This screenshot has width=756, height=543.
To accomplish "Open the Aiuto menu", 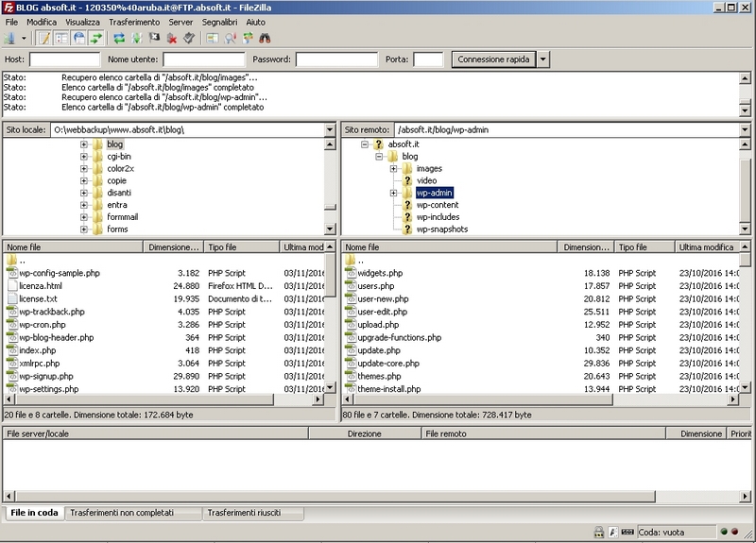I will pos(255,22).
